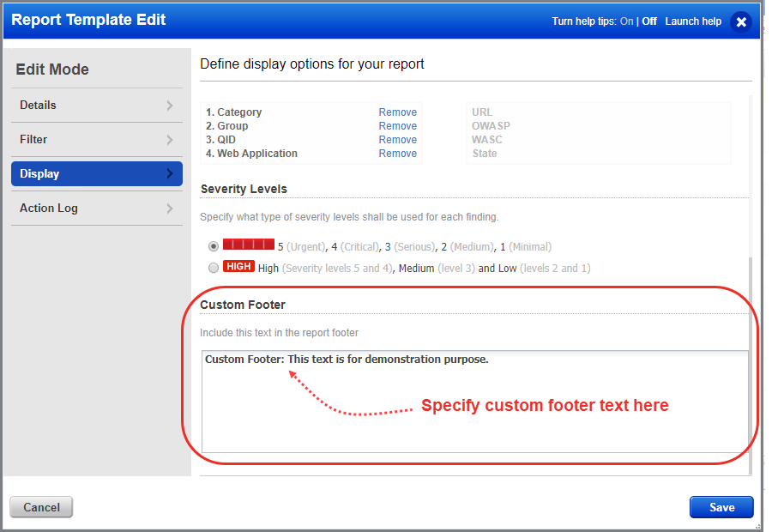Click Launch help
The height and width of the screenshot is (532, 778).
[x=693, y=21]
